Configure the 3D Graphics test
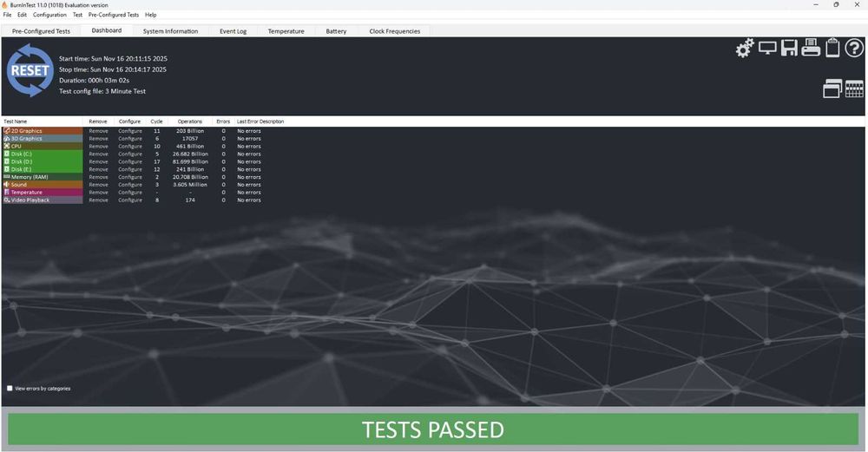This screenshot has width=868, height=452. coord(130,139)
